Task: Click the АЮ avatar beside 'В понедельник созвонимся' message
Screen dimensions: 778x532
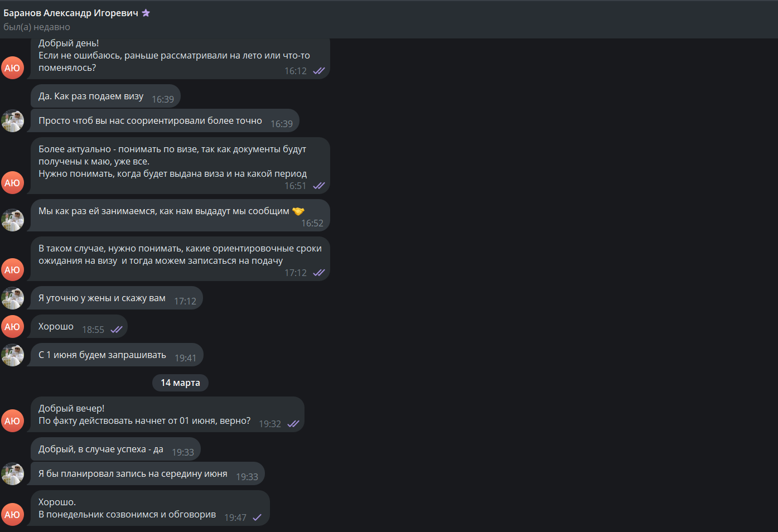Action: [x=12, y=515]
